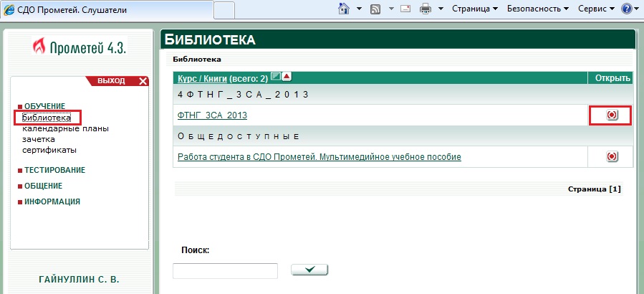Open the Help question mark icon
This screenshot has height=294, width=644.
pos(626,9)
